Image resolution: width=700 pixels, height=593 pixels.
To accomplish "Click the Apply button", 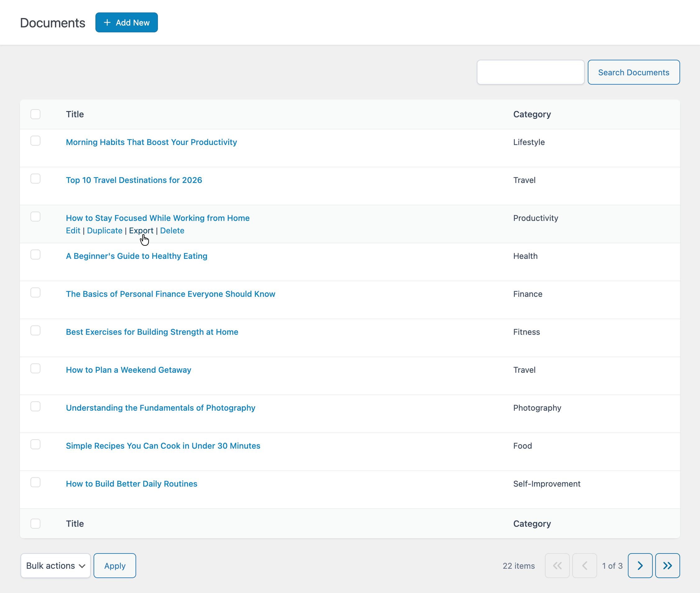I will pos(114,565).
